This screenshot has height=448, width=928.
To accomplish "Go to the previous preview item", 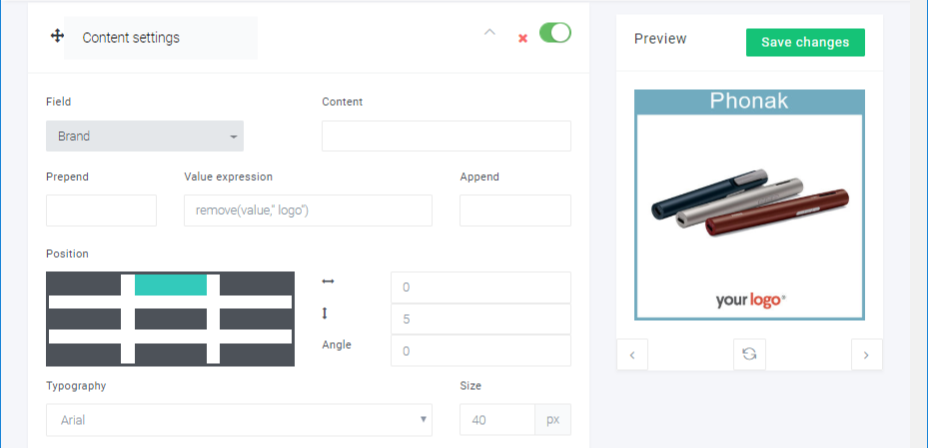I will click(x=632, y=354).
